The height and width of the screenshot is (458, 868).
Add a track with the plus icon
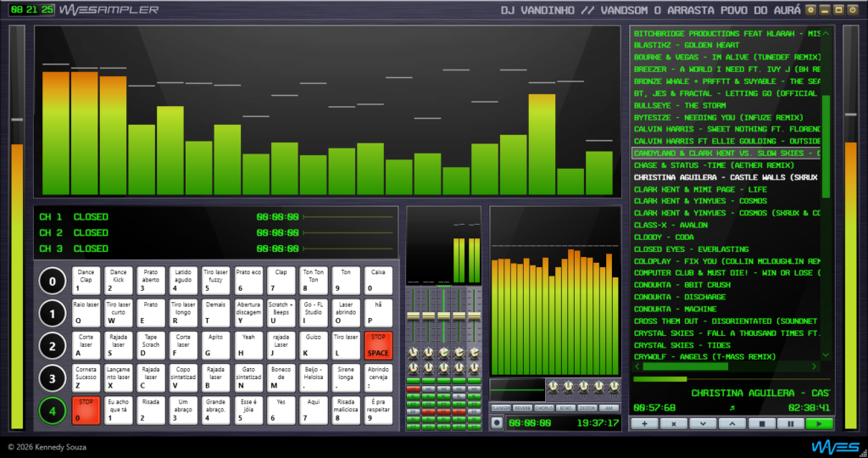(x=644, y=422)
